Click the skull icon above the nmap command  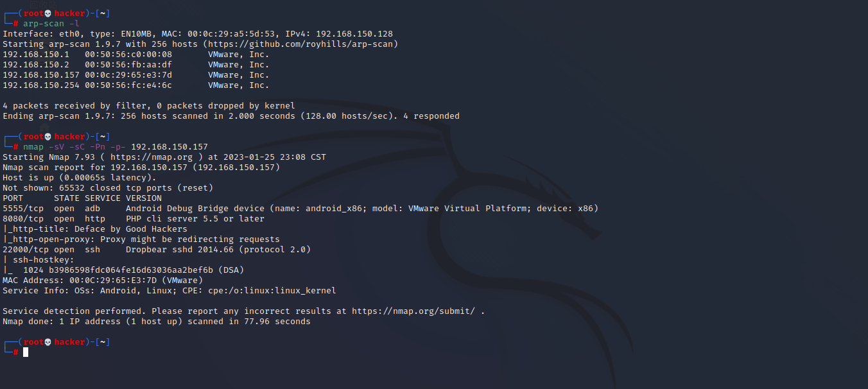tap(49, 137)
